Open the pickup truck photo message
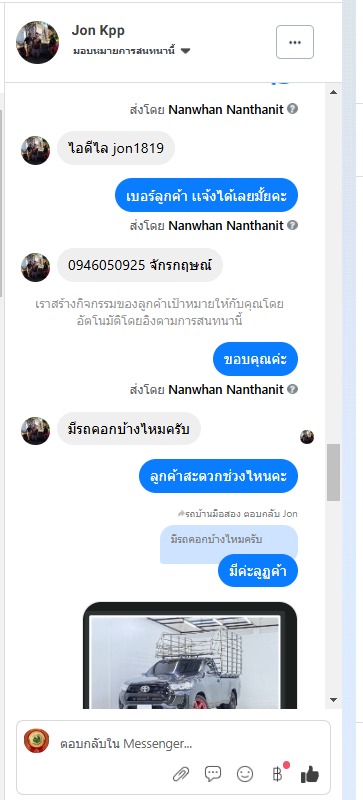363x800 pixels. (190, 656)
